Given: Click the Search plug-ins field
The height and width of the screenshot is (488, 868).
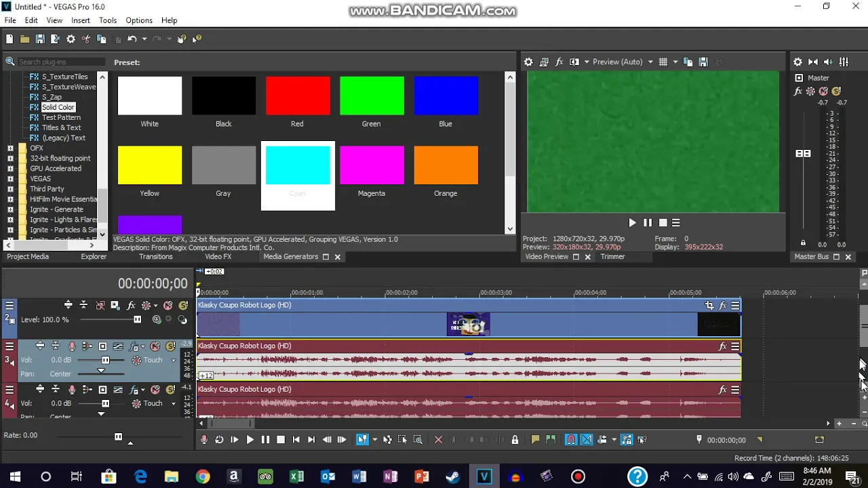Looking at the screenshot, I should click(x=61, y=62).
